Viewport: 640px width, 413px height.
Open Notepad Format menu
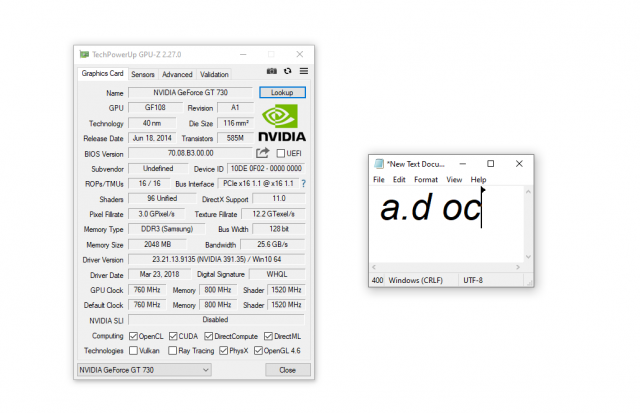(x=426, y=180)
